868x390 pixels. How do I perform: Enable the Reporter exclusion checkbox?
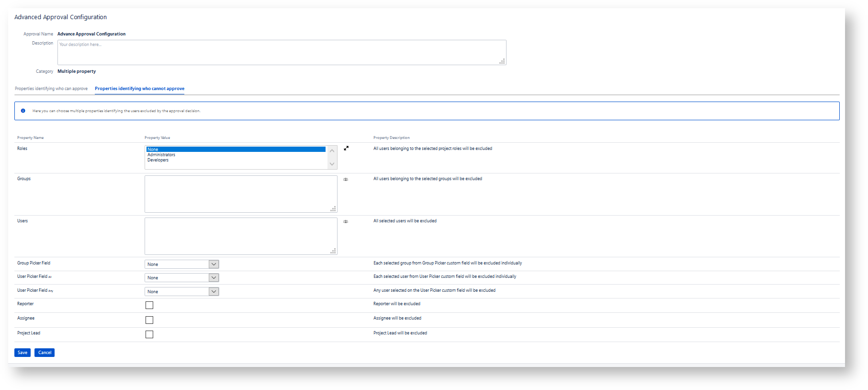tap(149, 305)
